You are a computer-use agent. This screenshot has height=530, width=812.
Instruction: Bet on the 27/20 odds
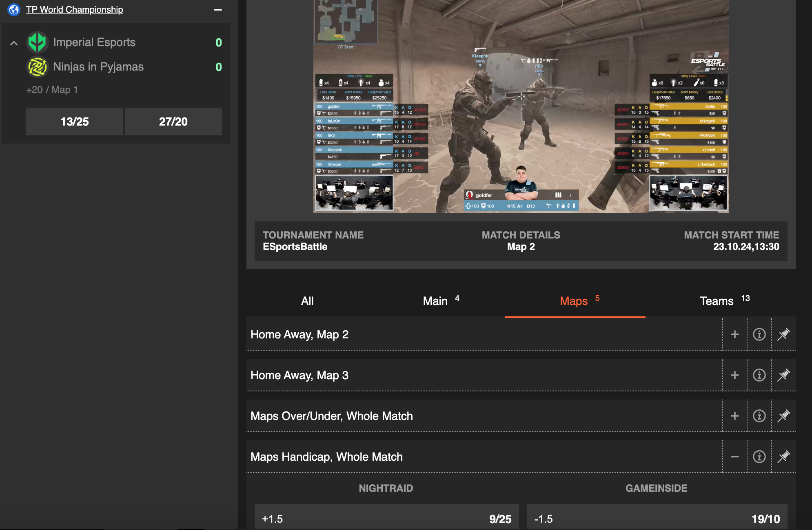173,121
